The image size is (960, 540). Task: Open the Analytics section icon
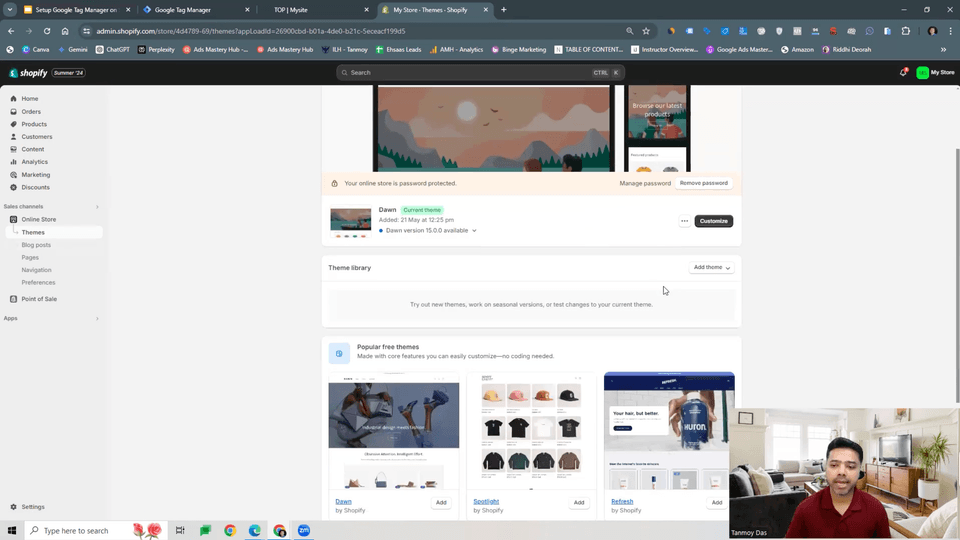click(x=13, y=162)
